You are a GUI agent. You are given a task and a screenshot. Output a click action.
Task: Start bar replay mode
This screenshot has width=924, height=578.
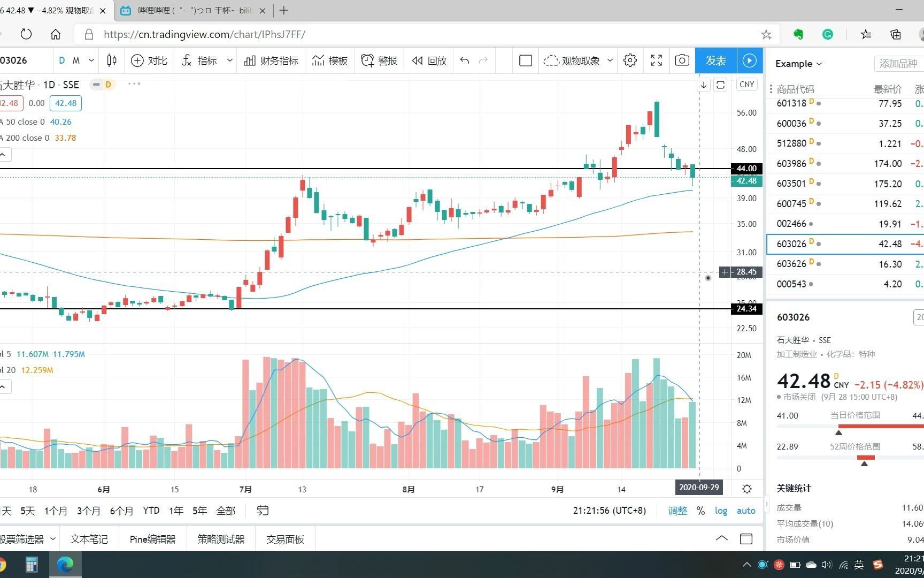tap(429, 60)
